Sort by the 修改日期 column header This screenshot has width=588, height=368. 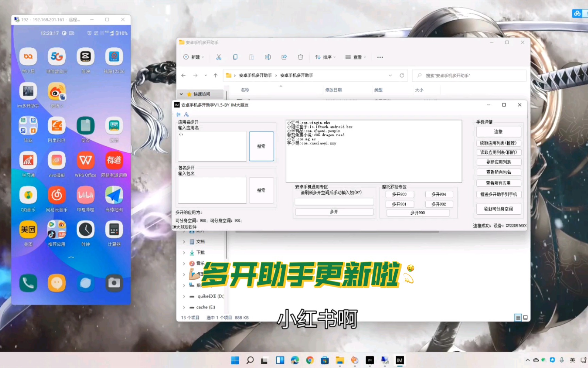point(333,90)
